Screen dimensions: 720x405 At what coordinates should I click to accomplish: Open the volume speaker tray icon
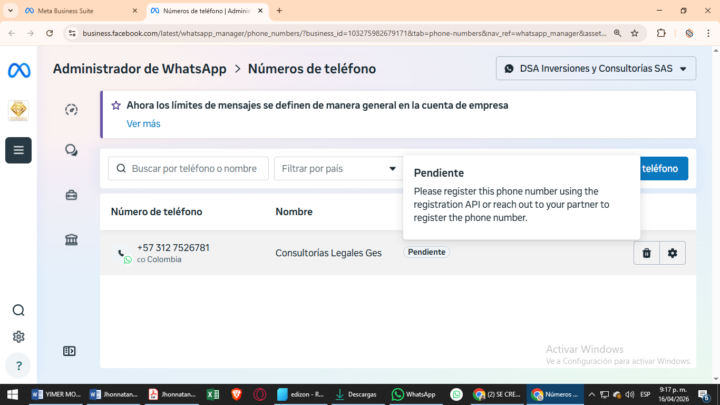point(630,394)
